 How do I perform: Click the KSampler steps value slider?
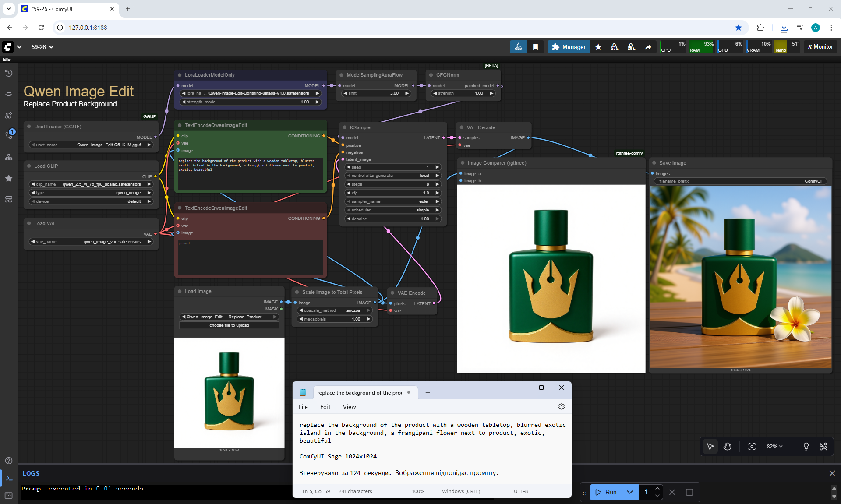(x=392, y=184)
